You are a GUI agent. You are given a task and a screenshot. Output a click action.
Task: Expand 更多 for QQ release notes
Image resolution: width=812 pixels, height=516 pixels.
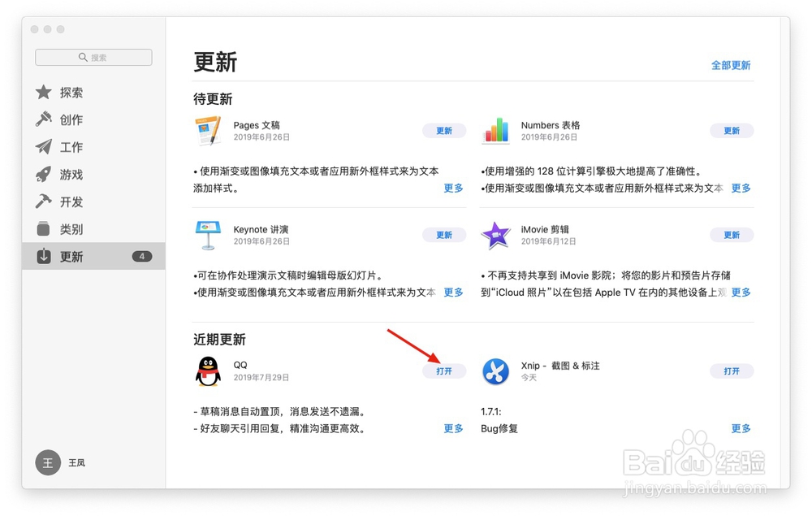[454, 428]
